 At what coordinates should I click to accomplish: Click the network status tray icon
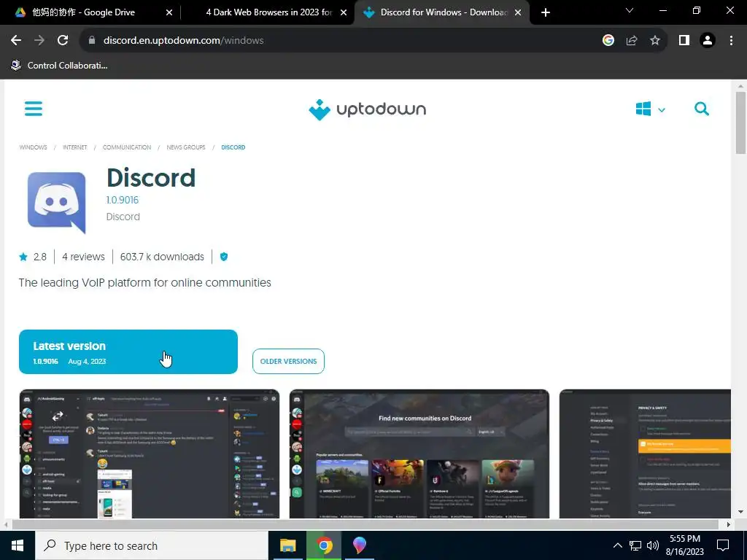[635, 545]
